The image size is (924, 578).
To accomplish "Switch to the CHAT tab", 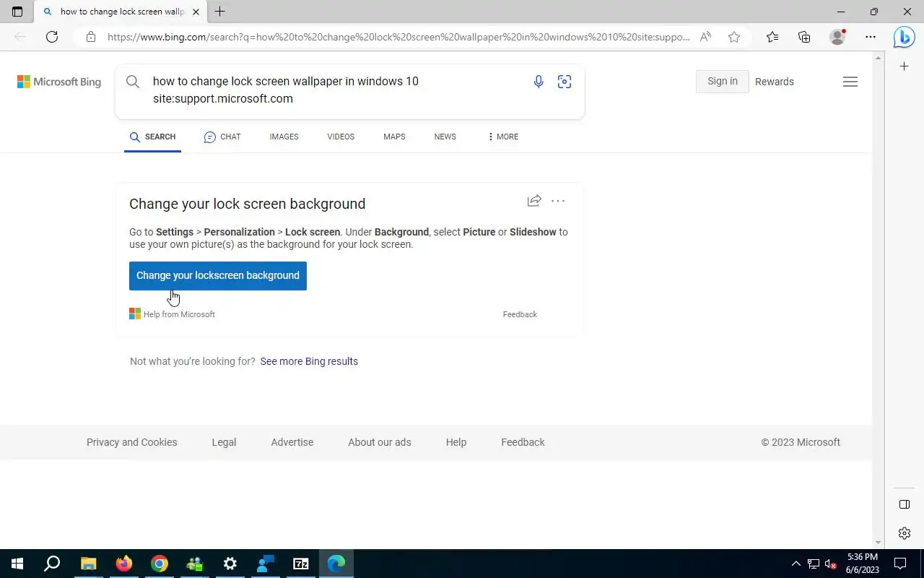I will [222, 137].
